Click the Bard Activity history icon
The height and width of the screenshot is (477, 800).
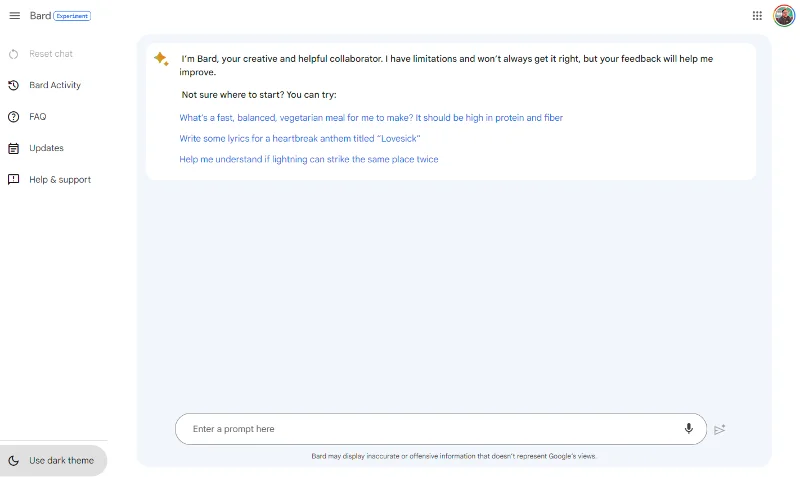coord(14,86)
